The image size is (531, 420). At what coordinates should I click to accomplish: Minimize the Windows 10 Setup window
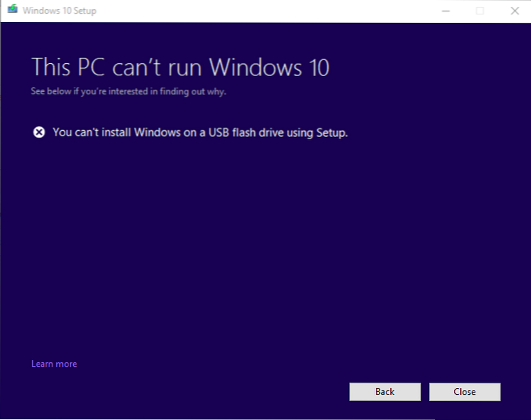pyautogui.click(x=445, y=11)
